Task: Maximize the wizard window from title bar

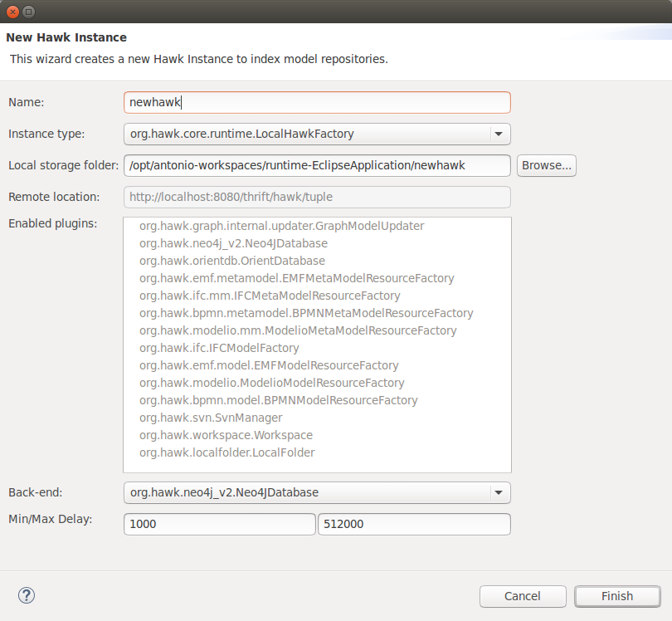Action: tap(29, 12)
